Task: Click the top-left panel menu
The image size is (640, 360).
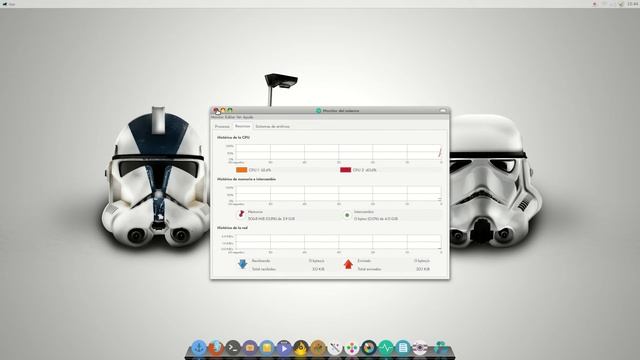Action: click(x=9, y=4)
